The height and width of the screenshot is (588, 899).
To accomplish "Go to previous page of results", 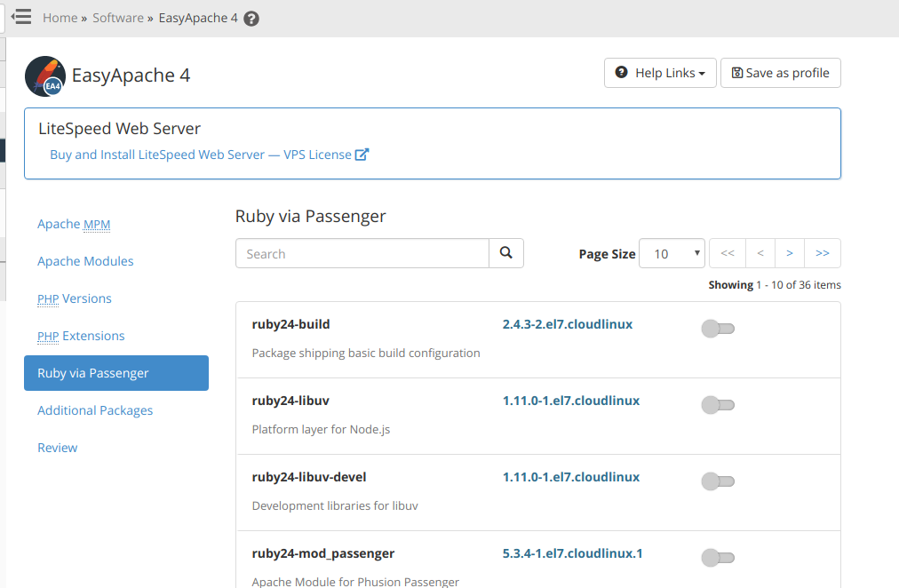I will point(760,253).
